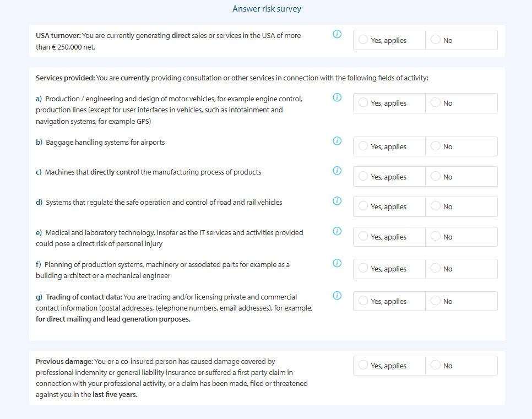Open info icon for motor vehicles production
Image resolution: width=532 pixels, height=419 pixels.
337,97
